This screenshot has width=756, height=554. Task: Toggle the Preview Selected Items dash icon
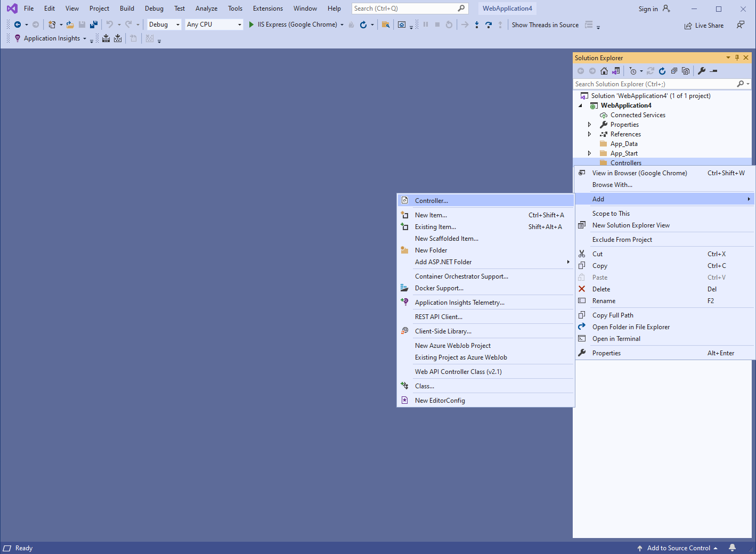pos(714,71)
